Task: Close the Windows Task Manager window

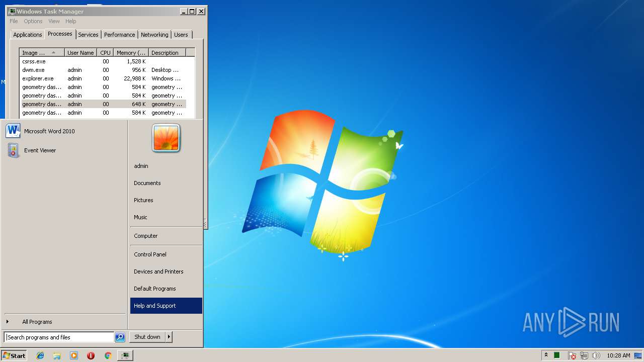Action: pyautogui.click(x=201, y=11)
